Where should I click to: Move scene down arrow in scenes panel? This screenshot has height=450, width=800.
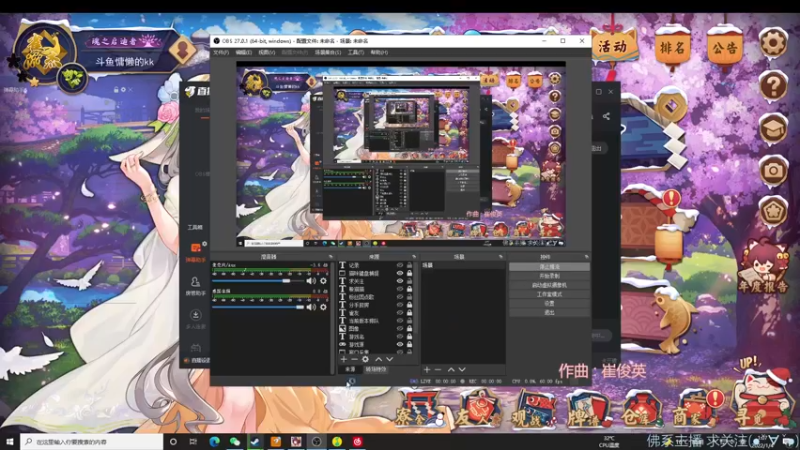462,369
